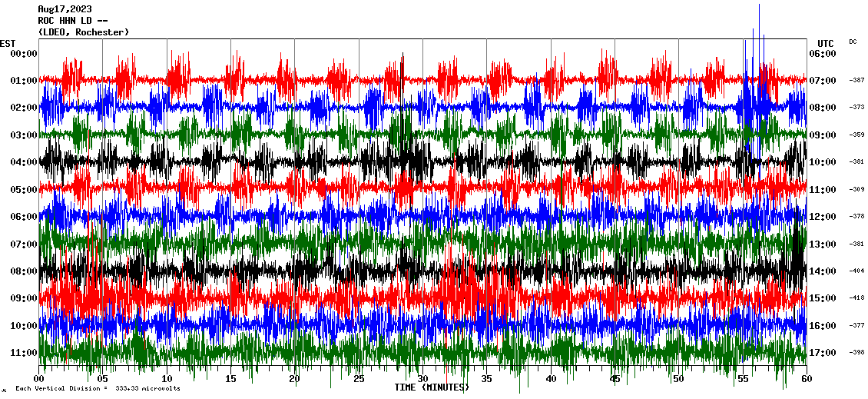Viewport: 868px width, 399px height.
Task: Select the 05 minute tick label
Action: coord(103,379)
